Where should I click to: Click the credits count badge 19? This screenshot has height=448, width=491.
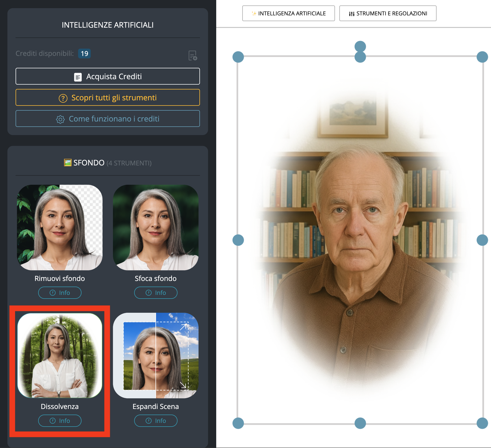pos(84,54)
